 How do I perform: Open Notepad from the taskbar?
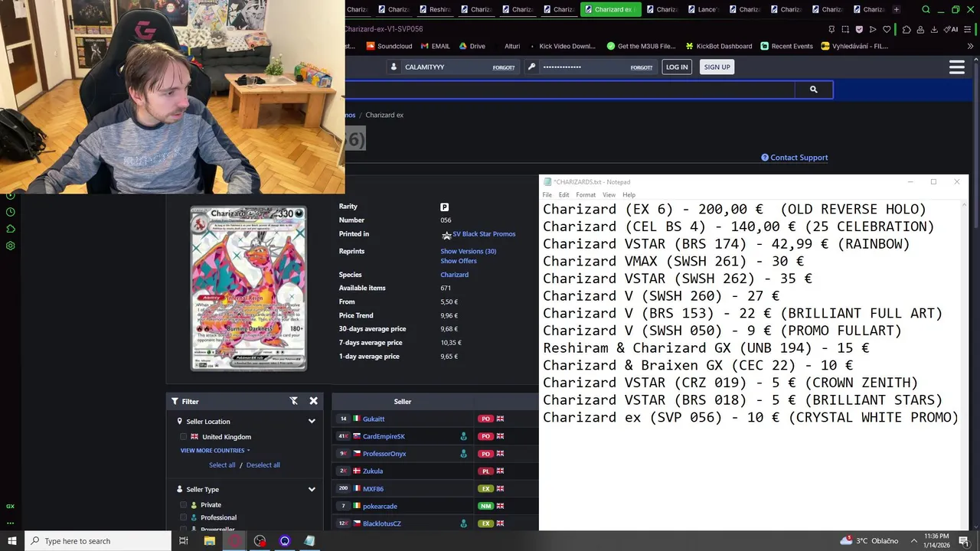(309, 541)
